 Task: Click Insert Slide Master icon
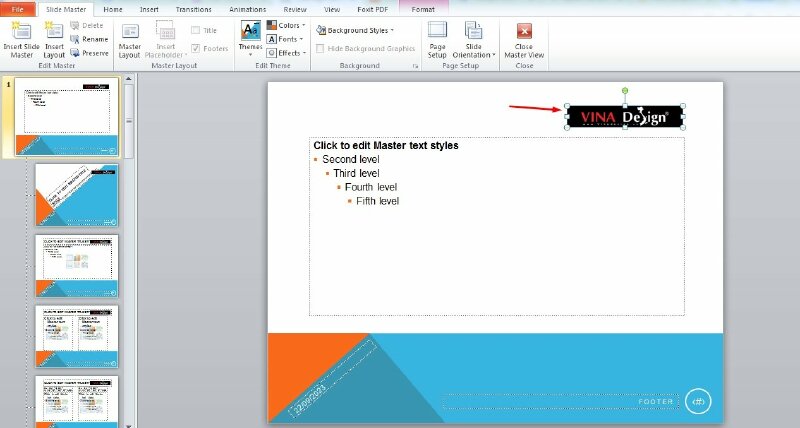(x=21, y=40)
